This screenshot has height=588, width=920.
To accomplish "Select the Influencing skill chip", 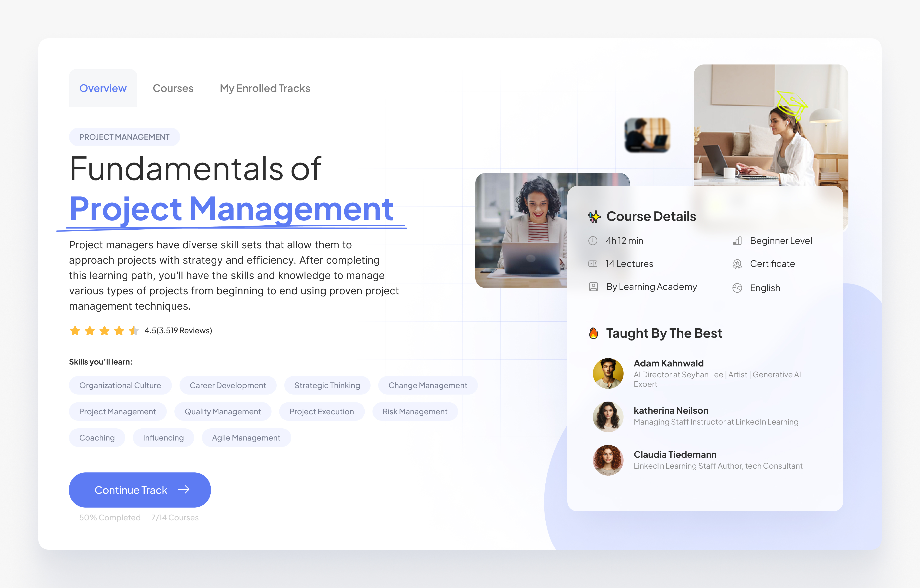I will click(x=163, y=438).
